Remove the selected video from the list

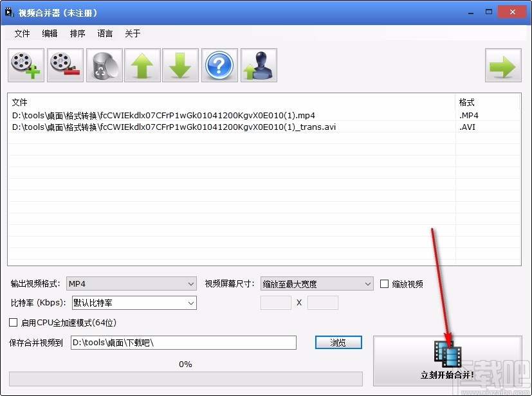click(64, 65)
